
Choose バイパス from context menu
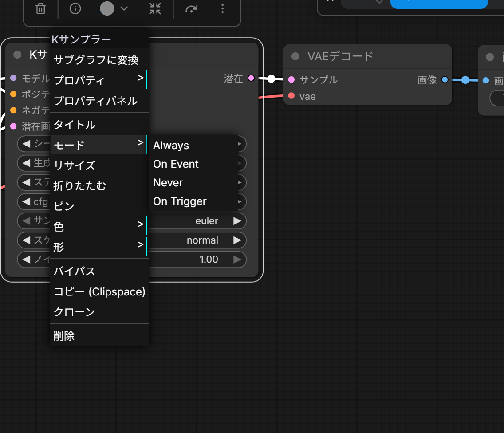tap(99, 271)
